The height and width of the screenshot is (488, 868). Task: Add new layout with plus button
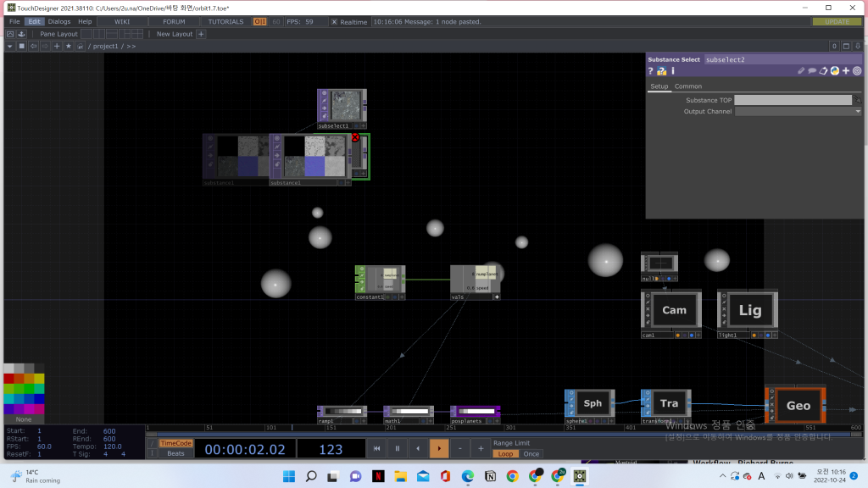201,34
